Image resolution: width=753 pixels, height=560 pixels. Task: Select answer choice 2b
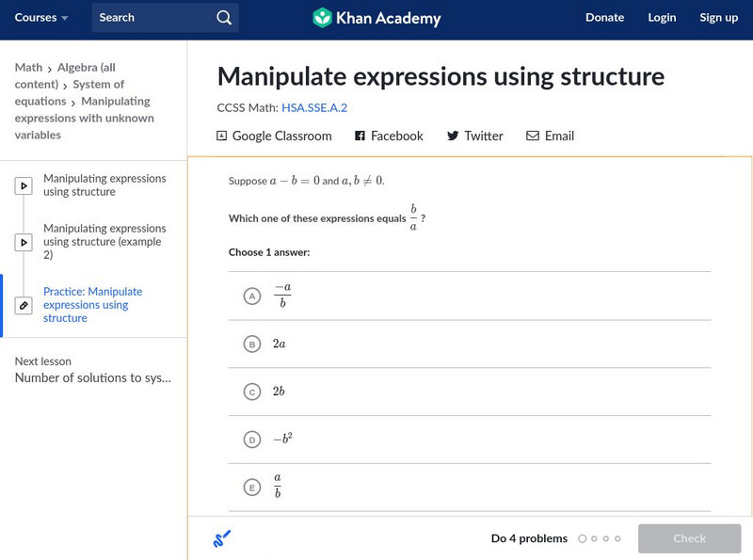[x=251, y=391]
